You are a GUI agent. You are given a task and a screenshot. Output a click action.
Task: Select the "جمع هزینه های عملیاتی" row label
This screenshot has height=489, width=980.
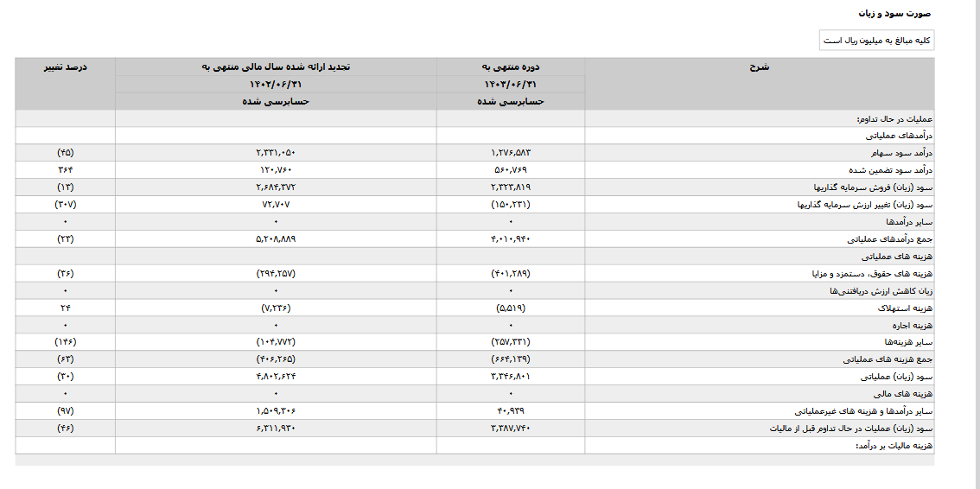tap(887, 359)
